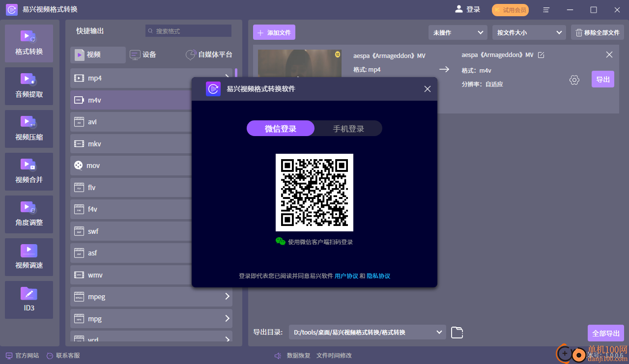The image size is (629, 364).
Task: Click the 搜索格式 search field
Action: 188,31
